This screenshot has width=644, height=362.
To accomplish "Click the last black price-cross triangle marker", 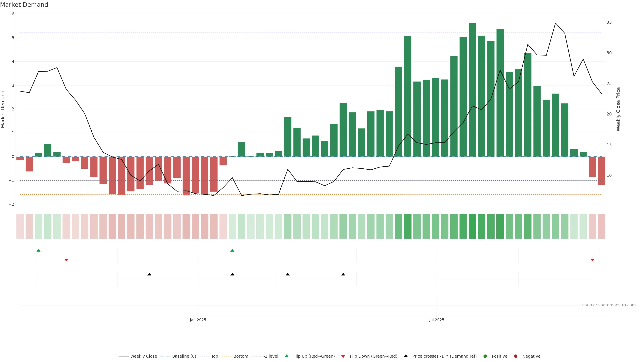I will tap(343, 274).
